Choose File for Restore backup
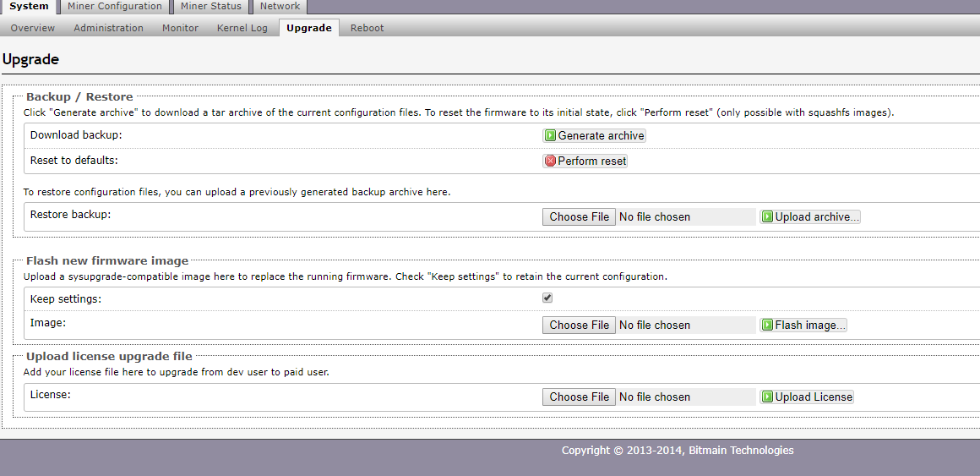 coord(579,217)
